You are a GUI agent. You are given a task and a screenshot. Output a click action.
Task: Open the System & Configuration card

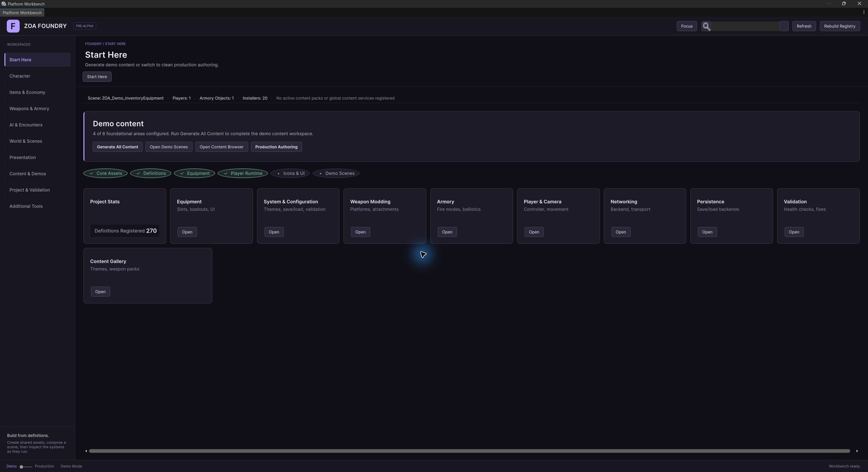pyautogui.click(x=274, y=232)
